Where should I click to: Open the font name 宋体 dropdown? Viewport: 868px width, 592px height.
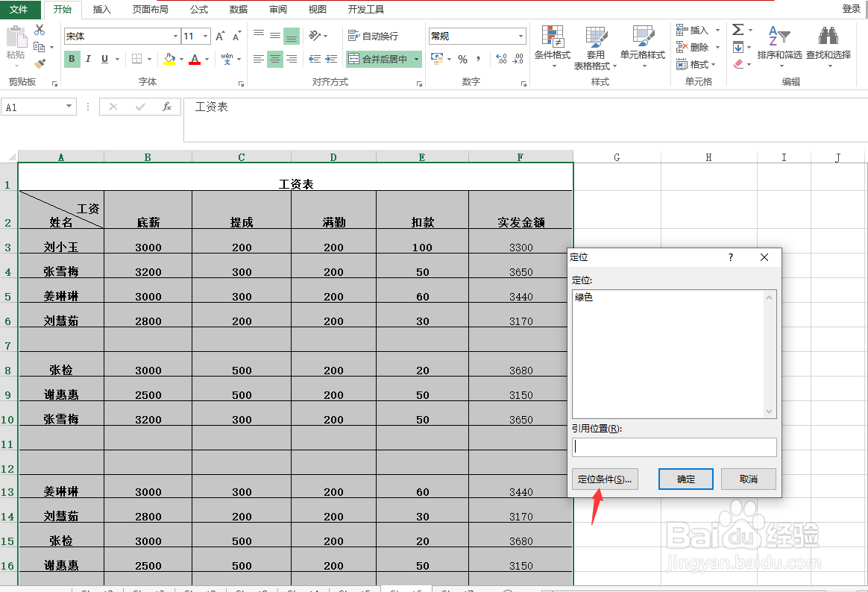coord(175,37)
